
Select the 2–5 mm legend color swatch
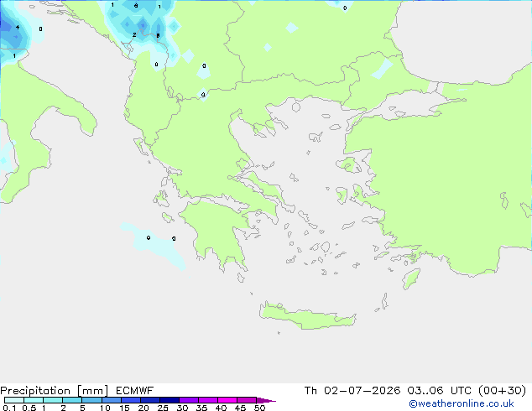tap(72, 400)
